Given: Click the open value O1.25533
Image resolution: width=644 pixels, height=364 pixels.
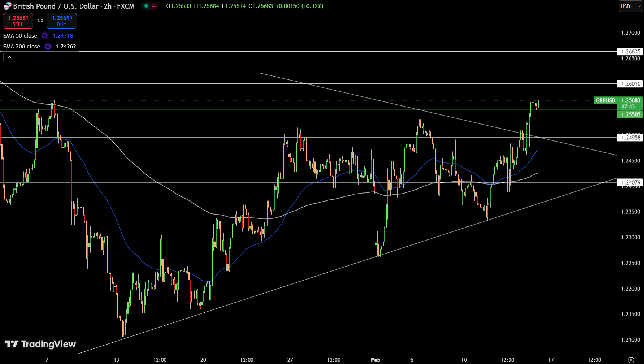Looking at the screenshot, I should coord(179,6).
